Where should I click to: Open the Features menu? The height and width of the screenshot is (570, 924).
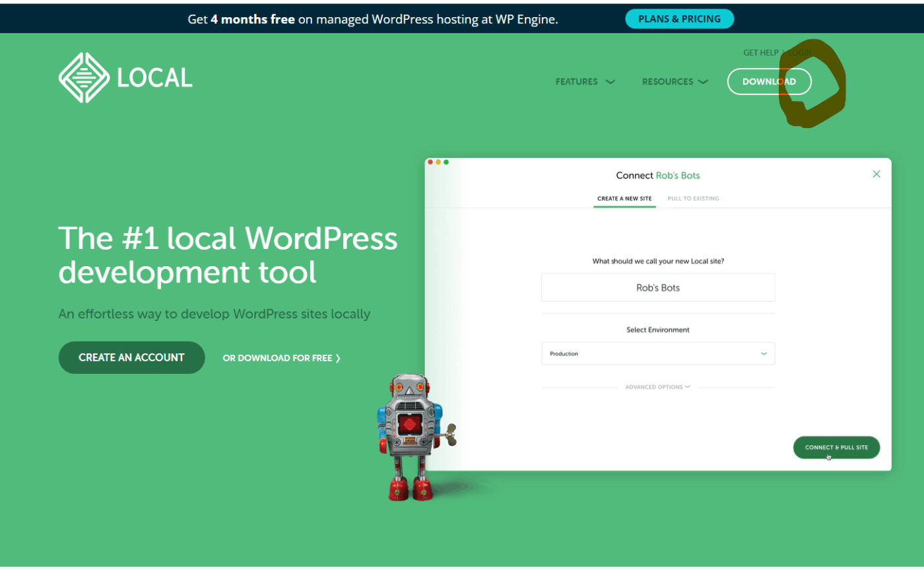(585, 82)
